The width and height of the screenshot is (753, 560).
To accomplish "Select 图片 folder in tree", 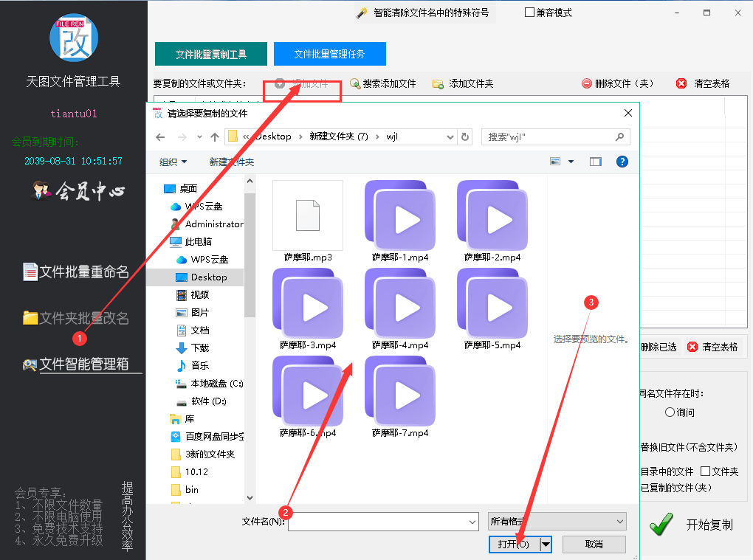I will (193, 312).
